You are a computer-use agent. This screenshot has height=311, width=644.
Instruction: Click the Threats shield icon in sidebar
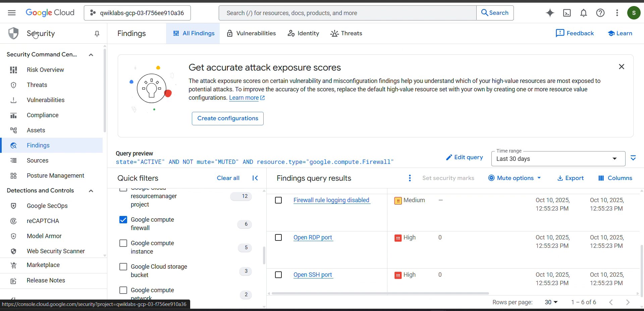(13, 85)
